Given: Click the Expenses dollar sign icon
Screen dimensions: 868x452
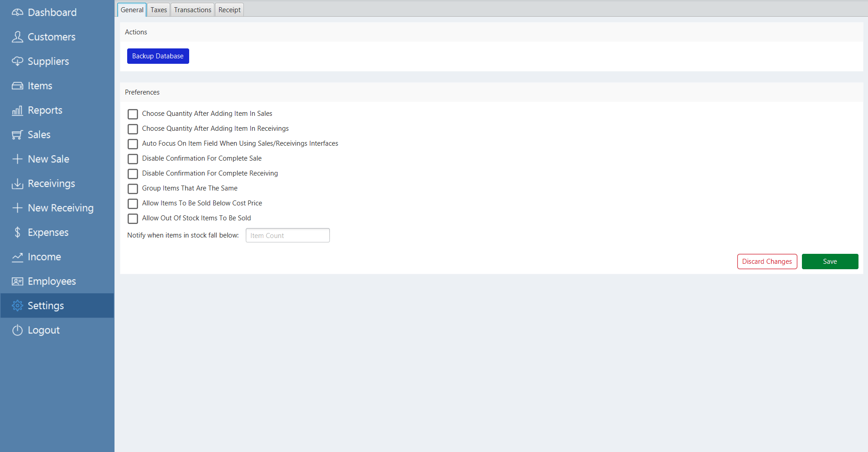Looking at the screenshot, I should point(17,233).
